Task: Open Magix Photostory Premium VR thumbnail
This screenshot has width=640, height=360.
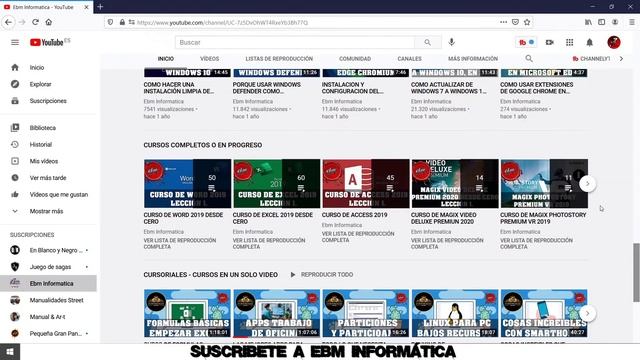Action: click(x=544, y=184)
